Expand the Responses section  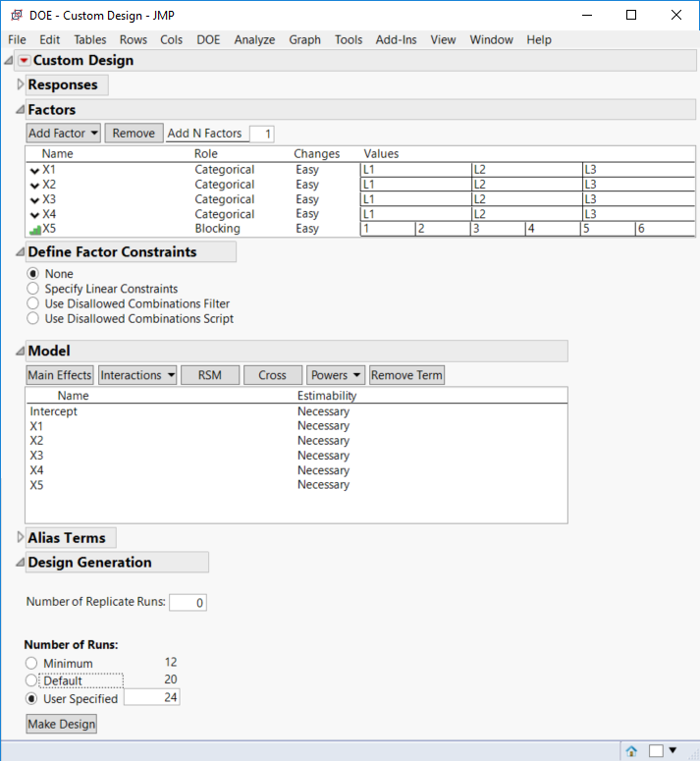point(20,84)
